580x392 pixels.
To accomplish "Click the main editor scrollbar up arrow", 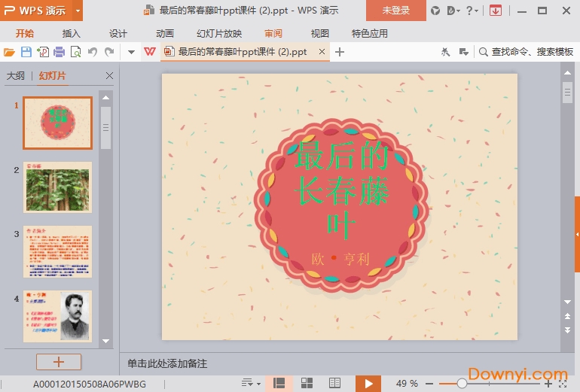I will pos(567,73).
